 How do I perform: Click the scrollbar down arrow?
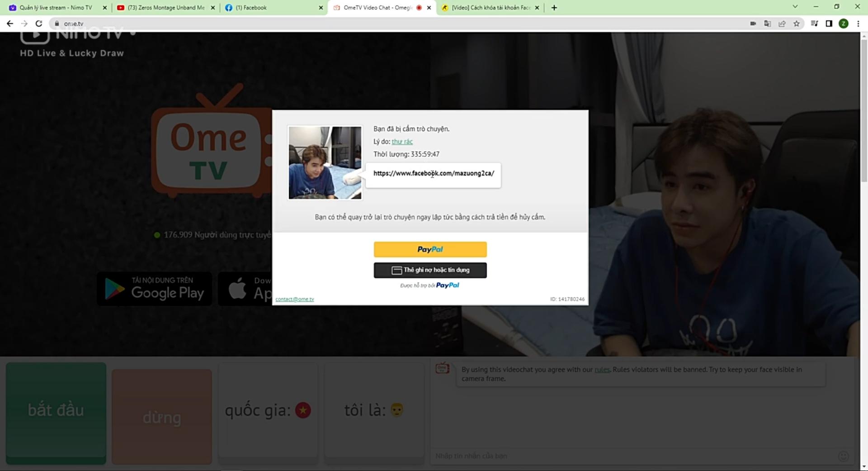tap(864, 466)
